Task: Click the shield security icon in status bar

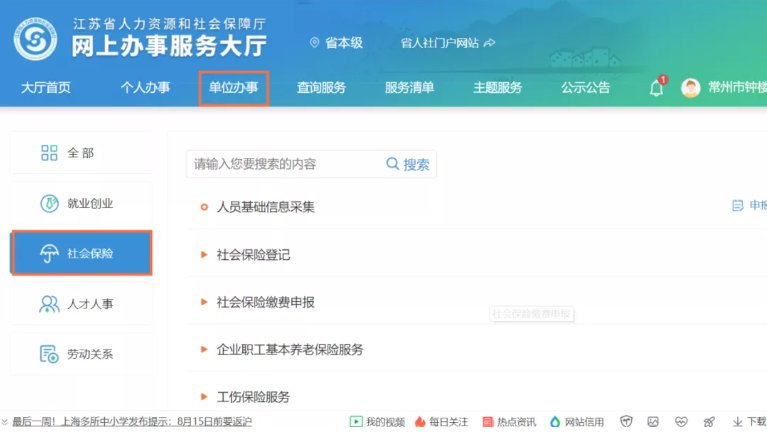Action: 626,422
